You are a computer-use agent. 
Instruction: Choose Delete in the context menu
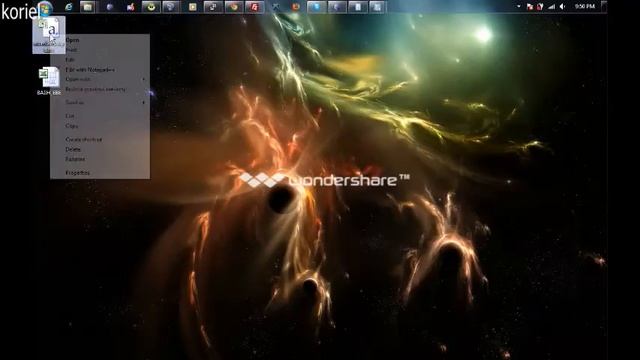[100, 149]
